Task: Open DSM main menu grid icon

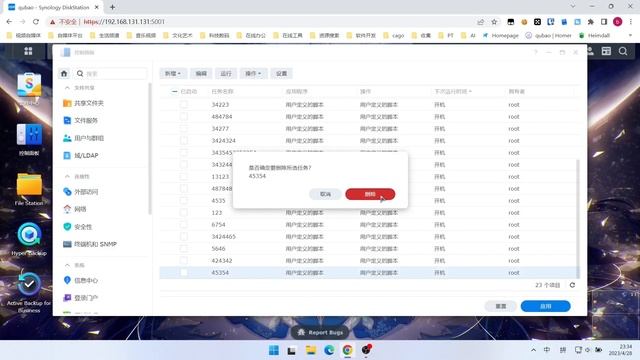Action: point(28,51)
